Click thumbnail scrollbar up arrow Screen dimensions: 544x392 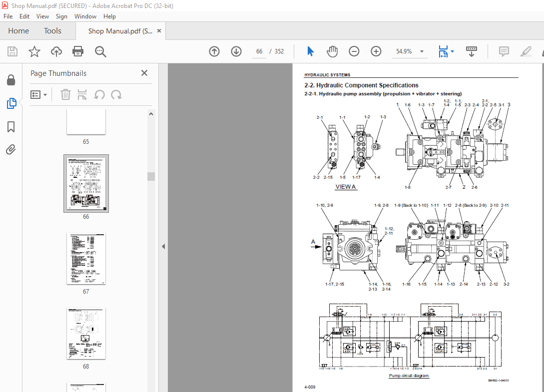[151, 114]
